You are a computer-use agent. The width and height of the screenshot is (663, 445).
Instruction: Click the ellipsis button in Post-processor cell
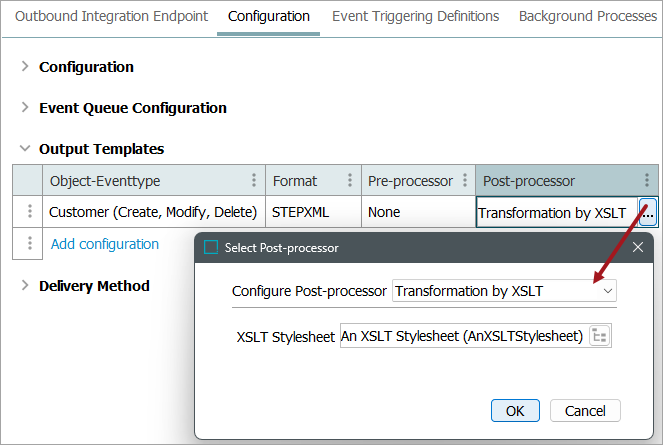tap(648, 212)
